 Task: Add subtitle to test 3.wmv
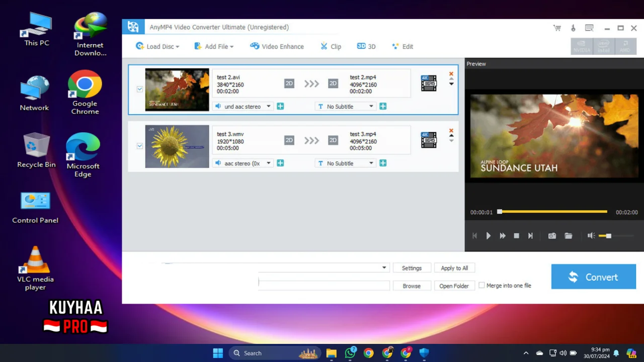[x=383, y=163]
